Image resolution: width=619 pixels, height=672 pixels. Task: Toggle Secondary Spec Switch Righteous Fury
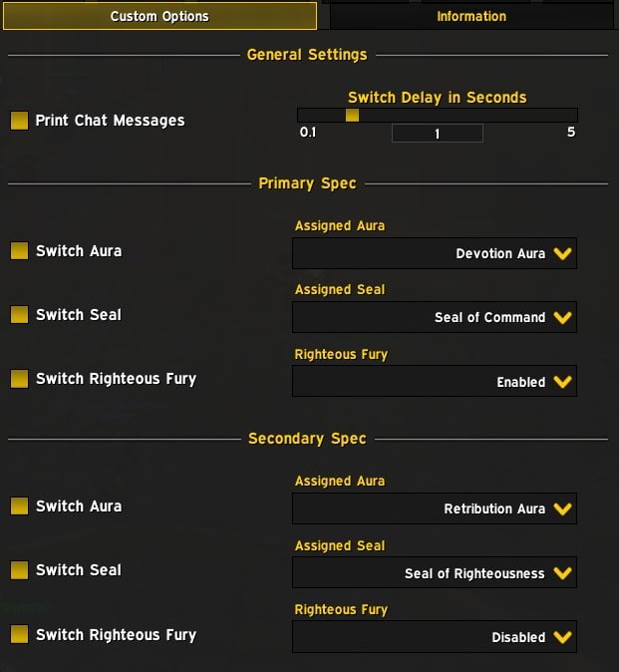click(19, 634)
